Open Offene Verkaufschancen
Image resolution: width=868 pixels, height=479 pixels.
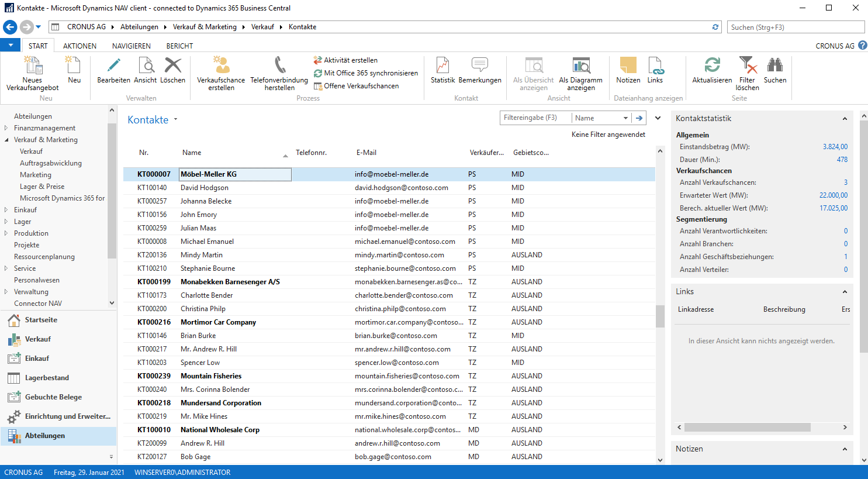(356, 86)
